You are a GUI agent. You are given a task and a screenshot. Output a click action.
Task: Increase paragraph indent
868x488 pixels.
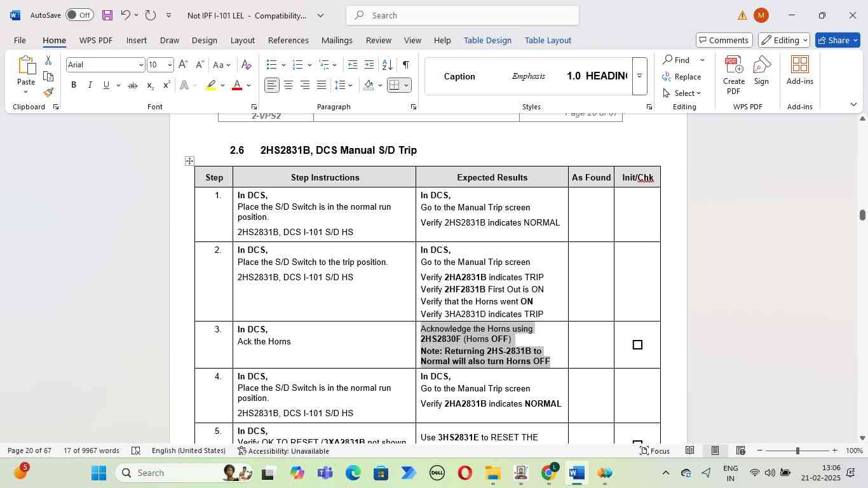pos(369,65)
